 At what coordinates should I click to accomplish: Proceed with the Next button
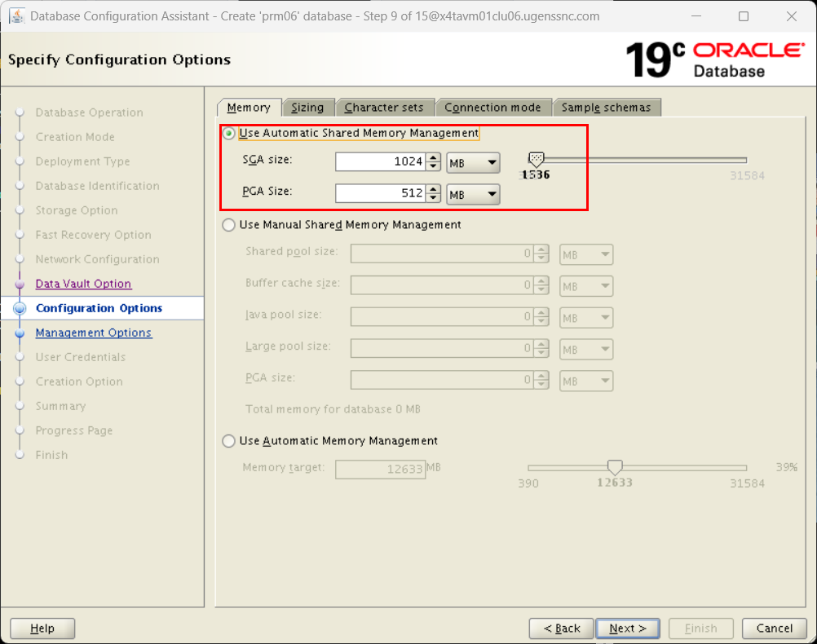pos(628,629)
